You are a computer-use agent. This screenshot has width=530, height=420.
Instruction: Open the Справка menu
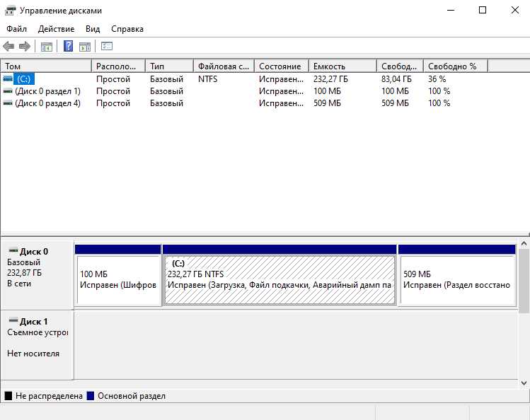[127, 29]
